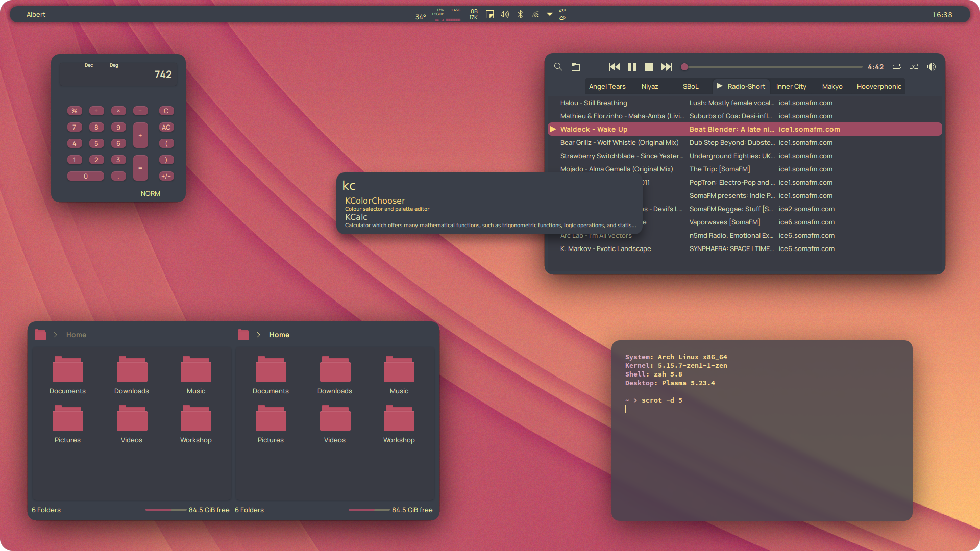Click the minus button in calculator
Image resolution: width=980 pixels, height=551 pixels.
click(140, 111)
